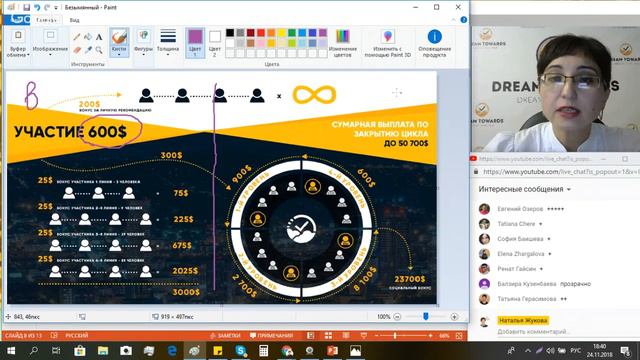Open Paint help question mark icon
The image size is (640, 360).
[x=463, y=20]
